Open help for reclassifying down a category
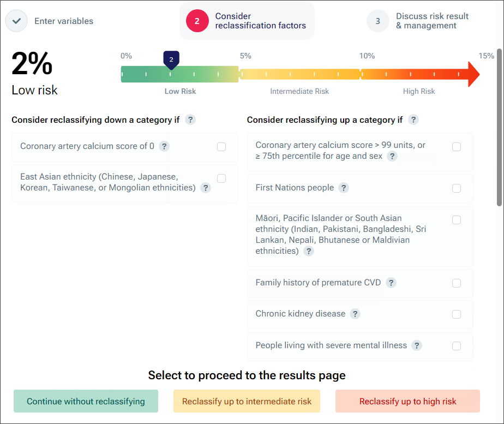504x424 pixels. (190, 120)
